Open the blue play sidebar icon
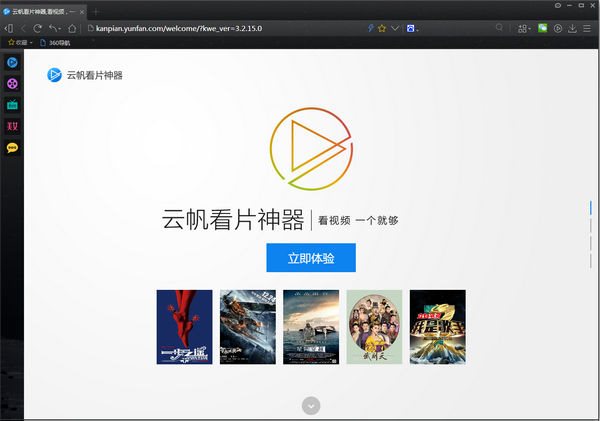 click(12, 62)
